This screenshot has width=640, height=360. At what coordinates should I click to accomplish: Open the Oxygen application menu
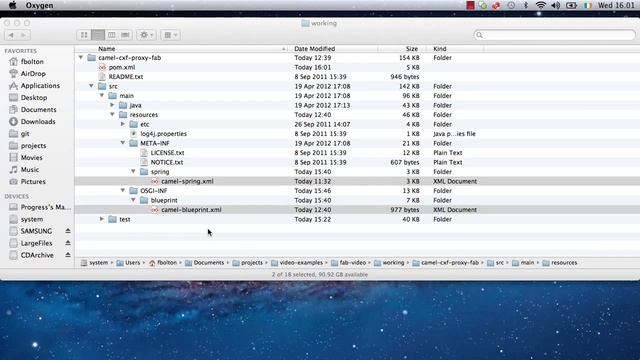pyautogui.click(x=39, y=5)
